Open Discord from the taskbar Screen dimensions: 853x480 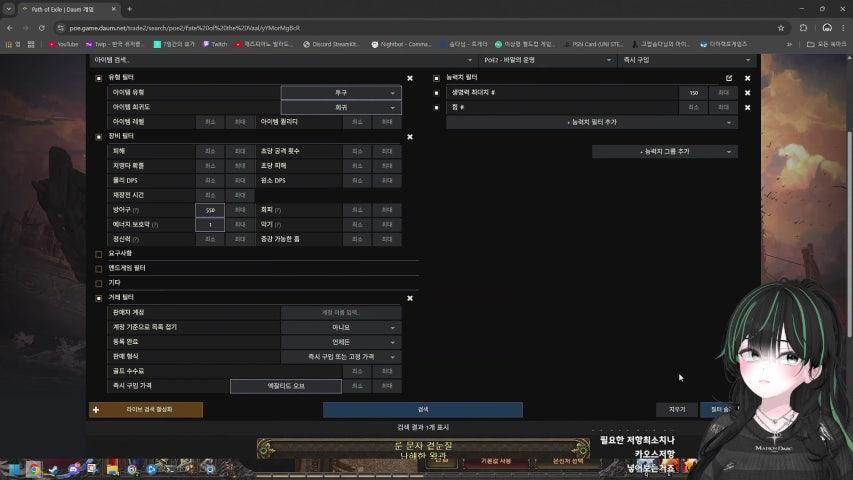click(73, 469)
